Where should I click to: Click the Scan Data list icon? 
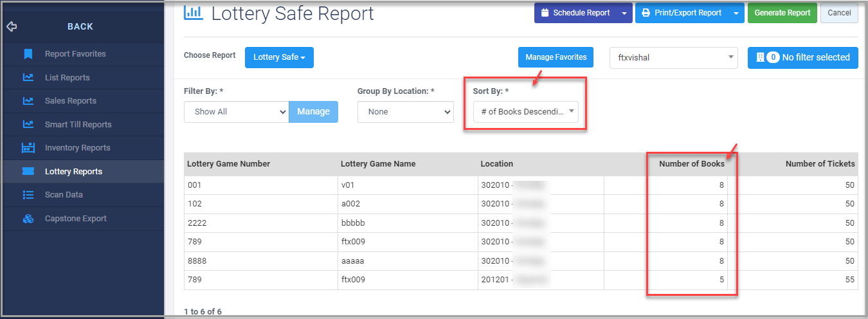tap(28, 195)
